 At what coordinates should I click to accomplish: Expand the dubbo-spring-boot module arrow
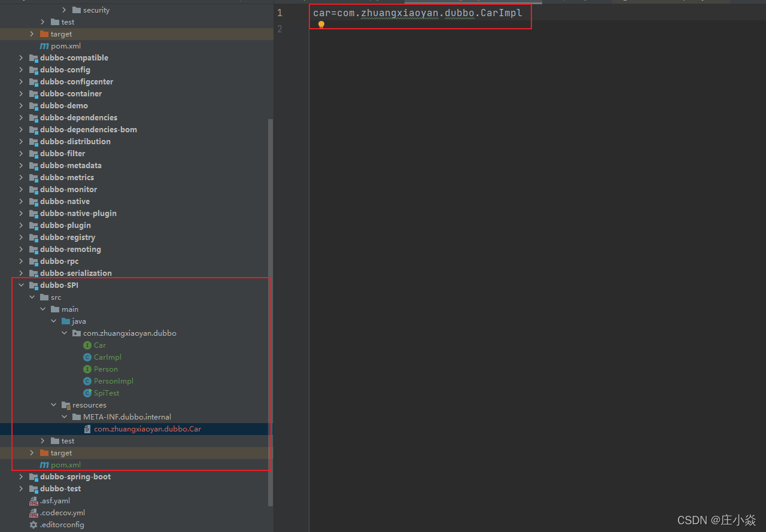[x=21, y=477]
